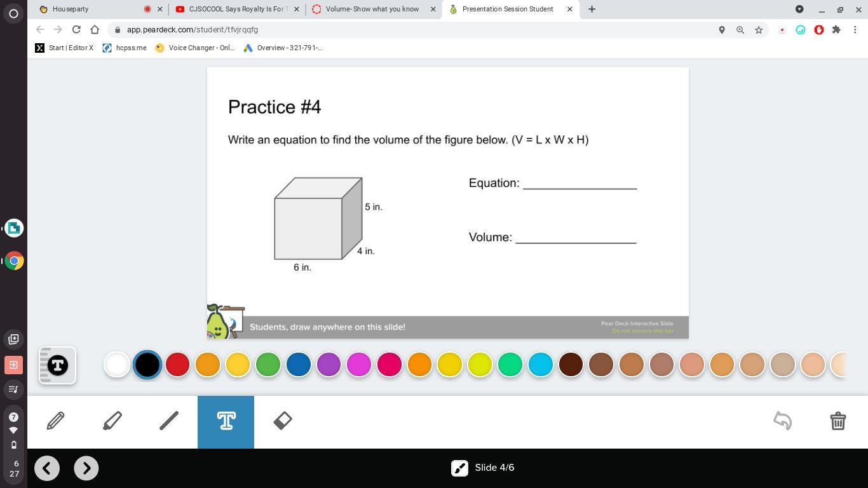The height and width of the screenshot is (488, 868).
Task: Open the Voice Changer bookmark
Action: (x=195, y=48)
